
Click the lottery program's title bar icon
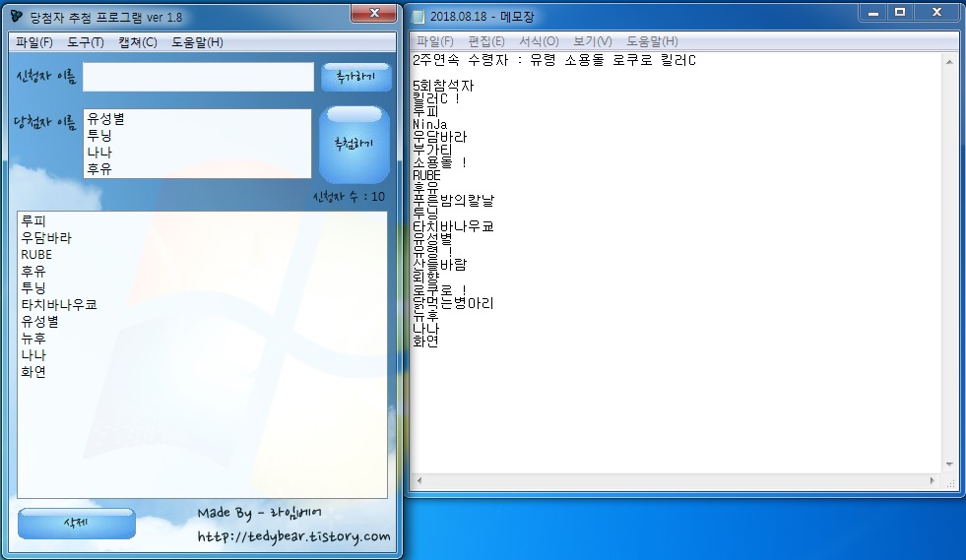(15, 17)
